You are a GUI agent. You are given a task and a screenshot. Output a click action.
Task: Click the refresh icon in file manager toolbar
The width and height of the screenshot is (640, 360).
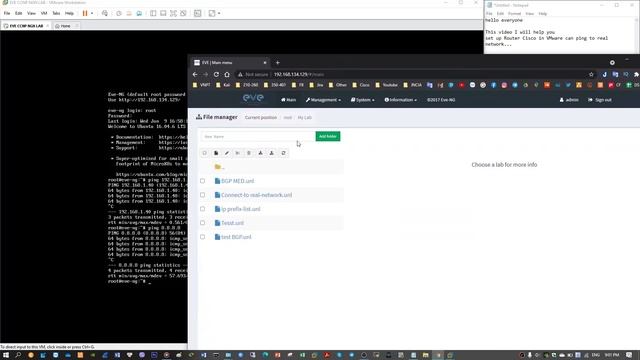click(x=283, y=153)
